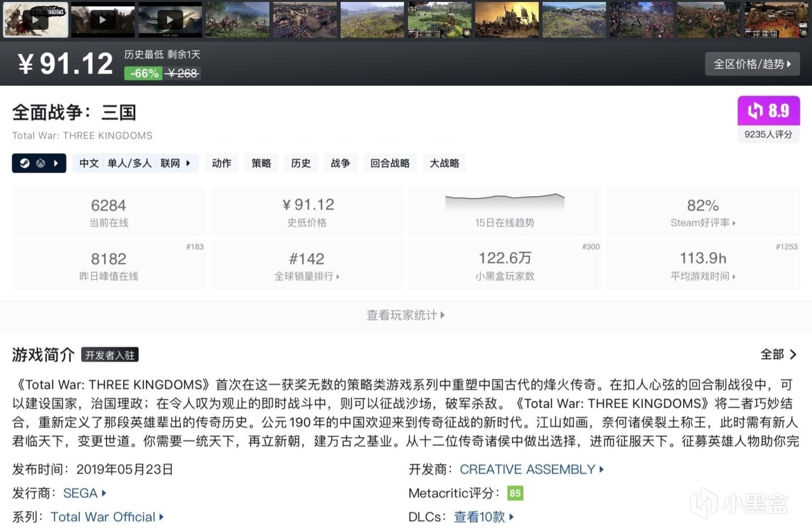Select the 战争 genre tag
This screenshot has width=812, height=532.
click(341, 163)
